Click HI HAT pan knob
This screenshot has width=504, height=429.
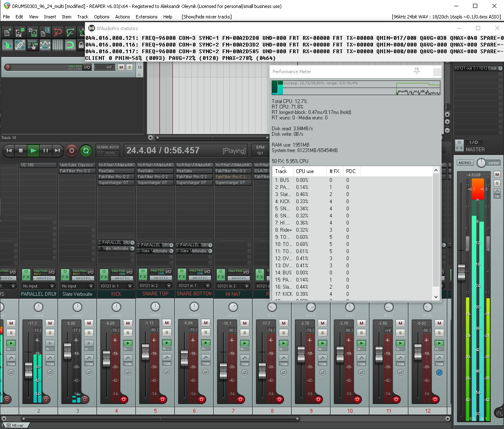[233, 307]
